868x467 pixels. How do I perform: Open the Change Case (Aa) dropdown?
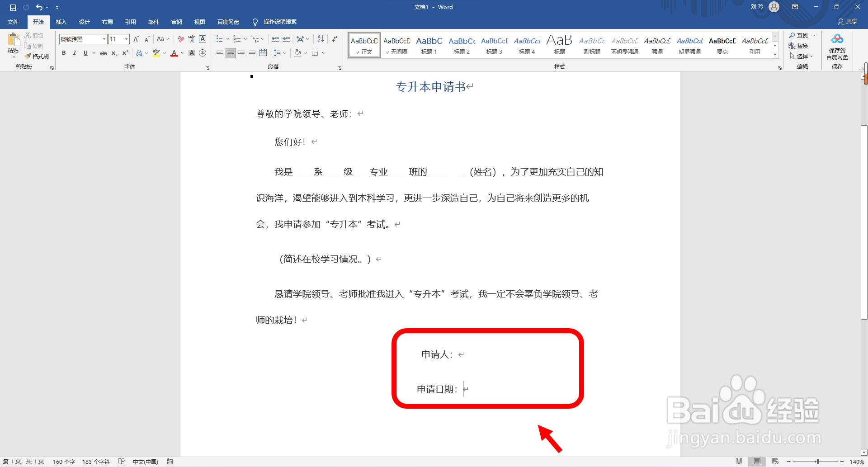tap(163, 39)
